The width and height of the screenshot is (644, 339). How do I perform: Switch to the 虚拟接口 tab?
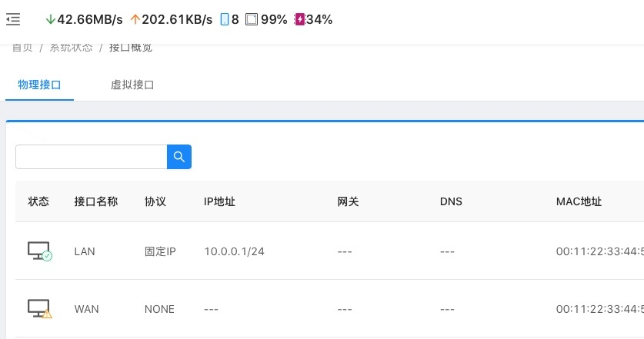pyautogui.click(x=132, y=85)
